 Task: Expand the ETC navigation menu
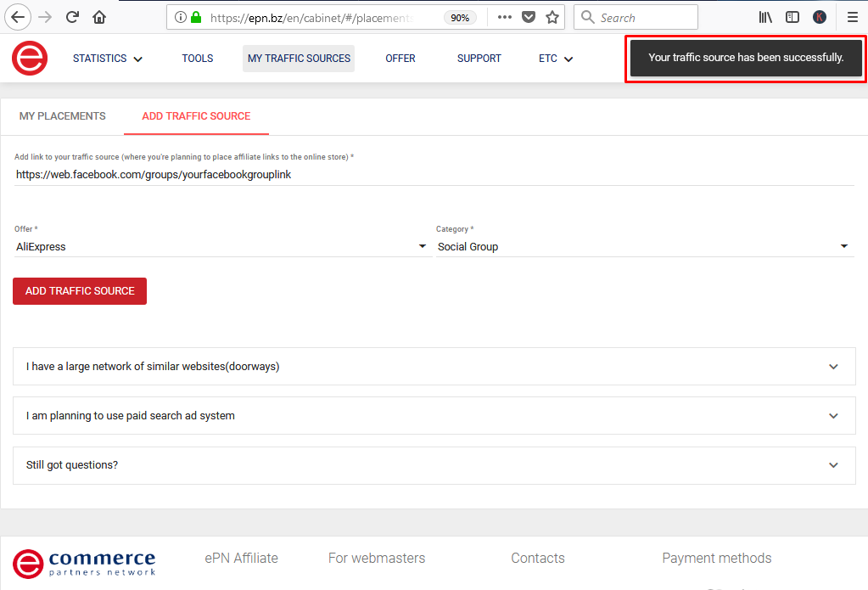555,58
